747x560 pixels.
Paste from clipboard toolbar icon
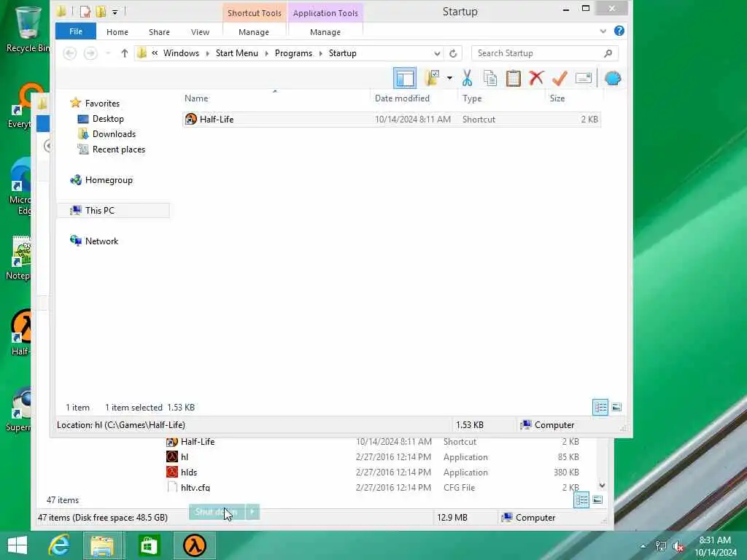513,78
